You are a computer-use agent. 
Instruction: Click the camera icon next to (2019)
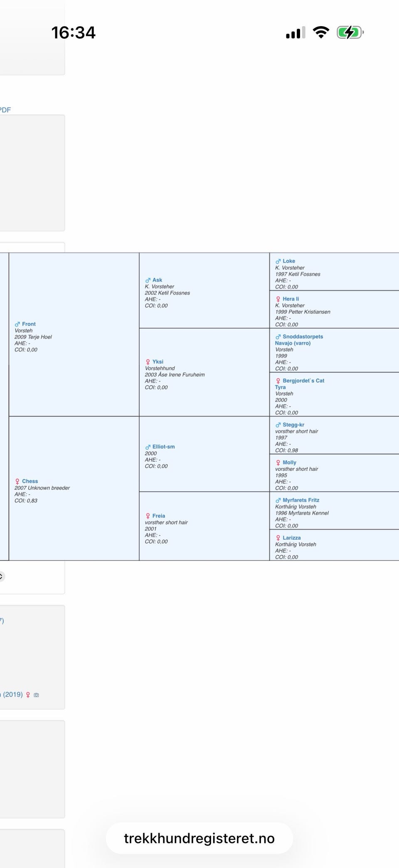[x=36, y=695]
